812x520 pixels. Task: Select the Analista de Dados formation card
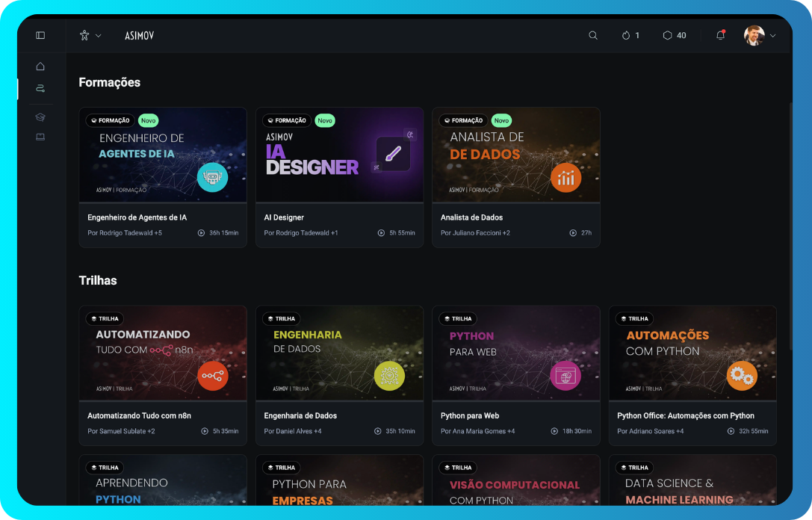515,177
